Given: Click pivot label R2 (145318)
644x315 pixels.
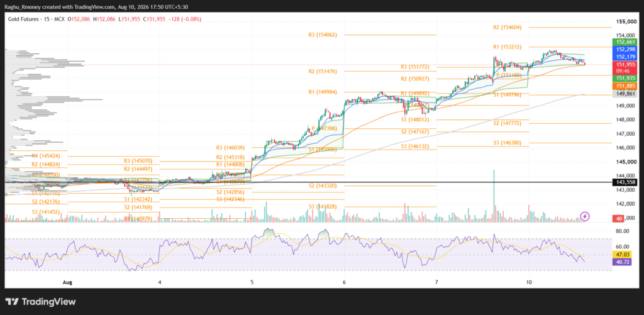Looking at the screenshot, I should click(x=230, y=157).
